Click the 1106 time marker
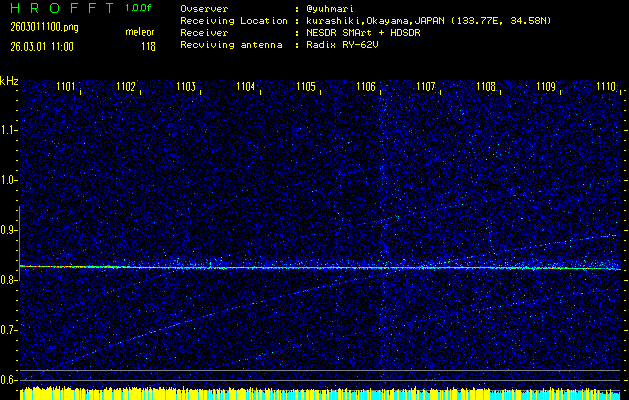This screenshot has width=629, height=400. pyautogui.click(x=366, y=87)
